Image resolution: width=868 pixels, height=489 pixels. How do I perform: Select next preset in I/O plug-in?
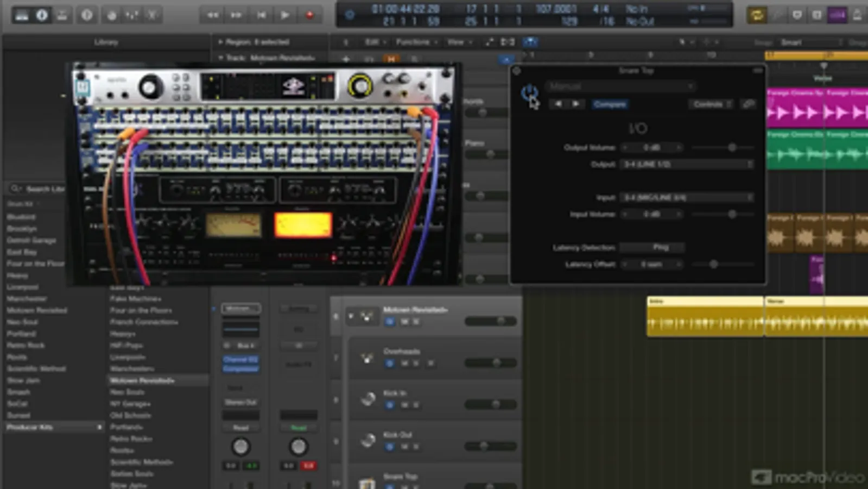pos(575,104)
